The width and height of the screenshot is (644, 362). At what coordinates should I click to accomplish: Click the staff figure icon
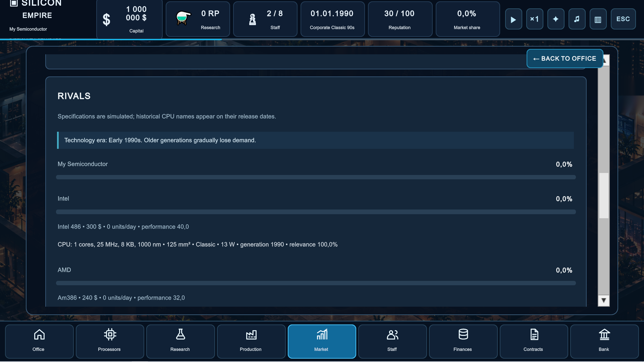[x=253, y=19]
